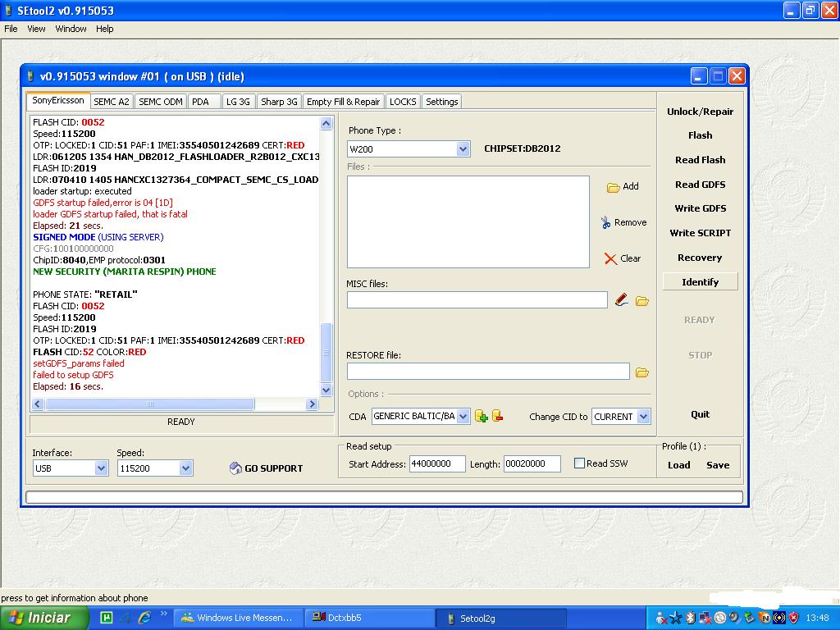This screenshot has width=840, height=630.
Task: Click the MISC files text field
Action: (477, 300)
